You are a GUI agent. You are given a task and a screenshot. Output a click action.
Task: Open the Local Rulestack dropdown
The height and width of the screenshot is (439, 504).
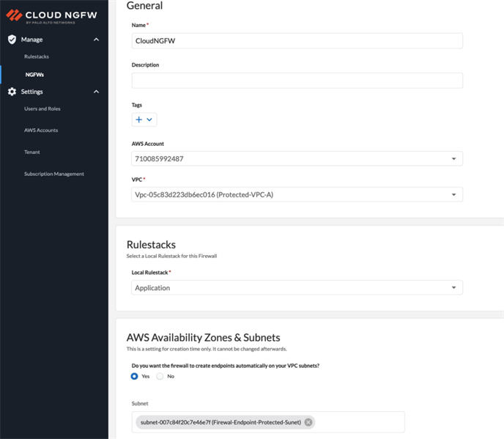[x=453, y=288]
